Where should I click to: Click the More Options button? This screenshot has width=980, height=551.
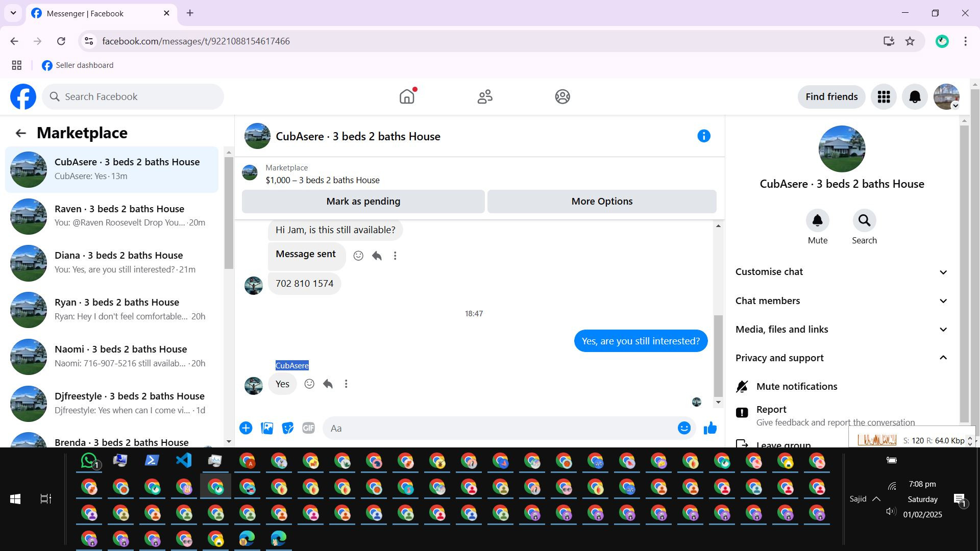[602, 201]
